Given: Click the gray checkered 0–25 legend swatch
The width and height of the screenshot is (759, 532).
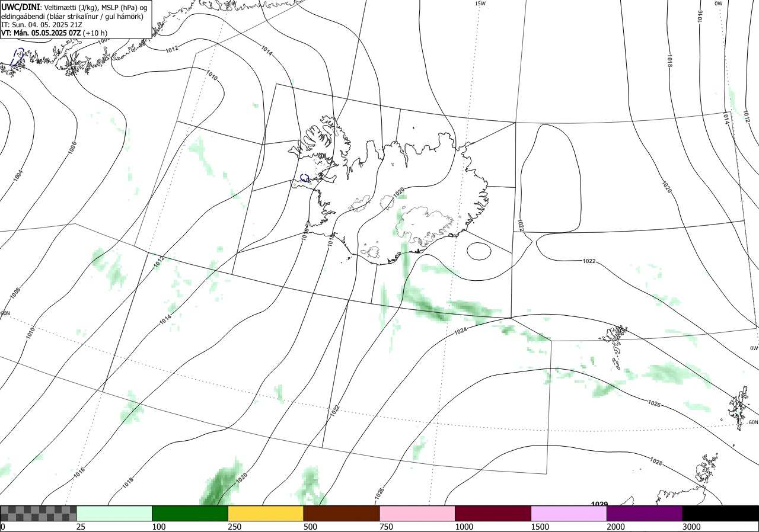Looking at the screenshot, I should (x=39, y=513).
